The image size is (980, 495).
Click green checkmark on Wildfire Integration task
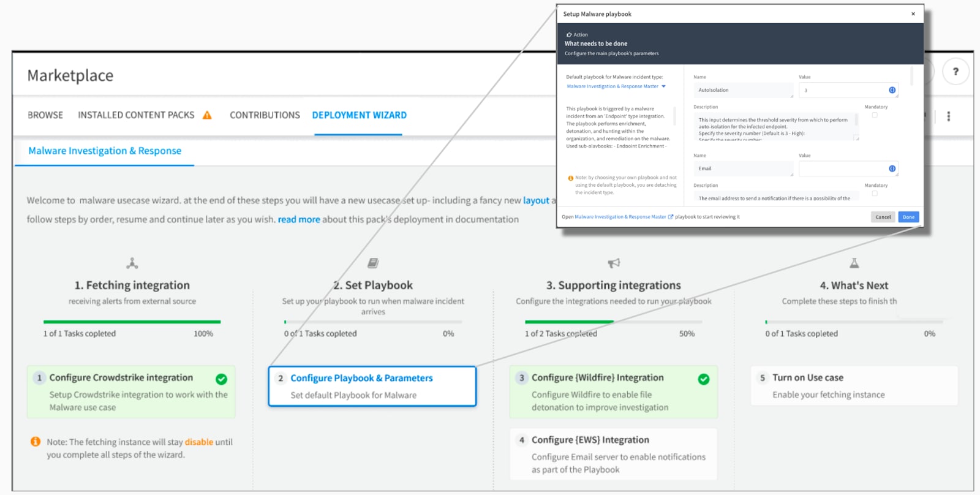pos(704,379)
